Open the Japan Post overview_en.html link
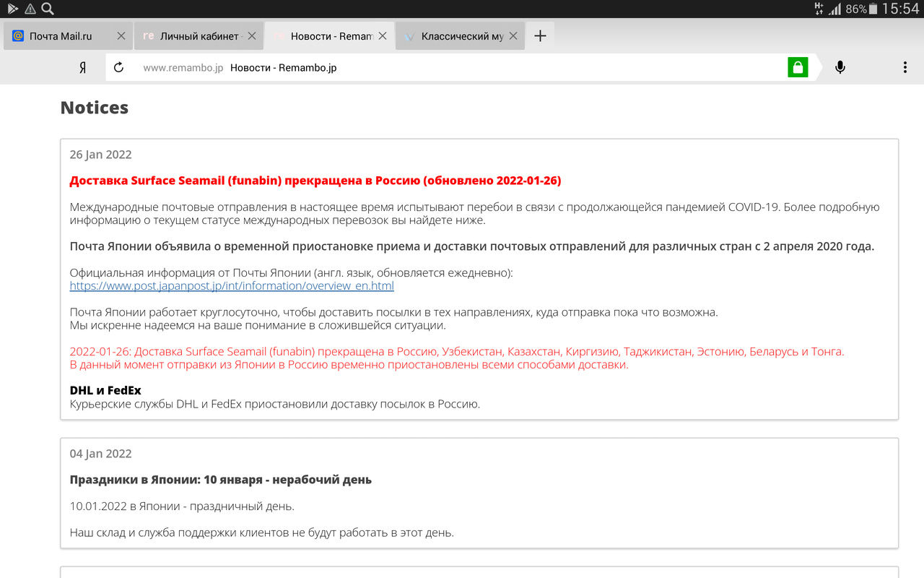 pos(232,285)
